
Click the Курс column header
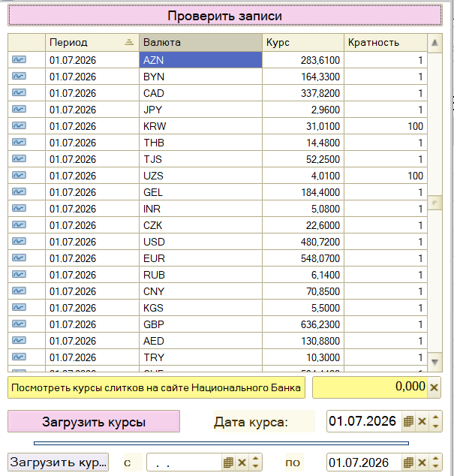302,42
